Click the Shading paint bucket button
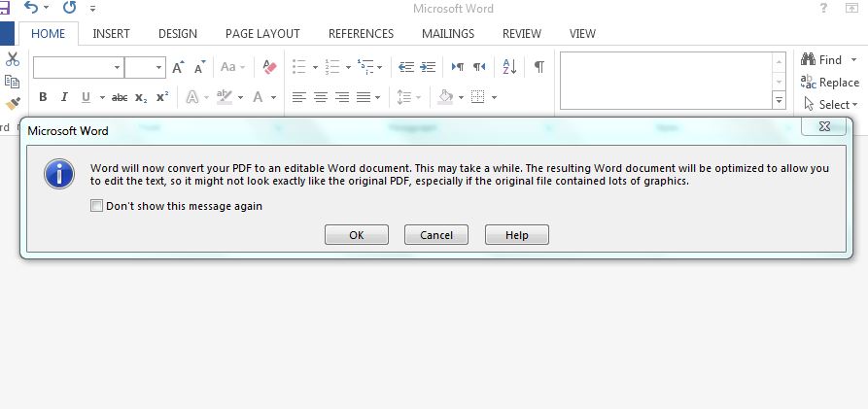The image size is (868, 409). [445, 97]
